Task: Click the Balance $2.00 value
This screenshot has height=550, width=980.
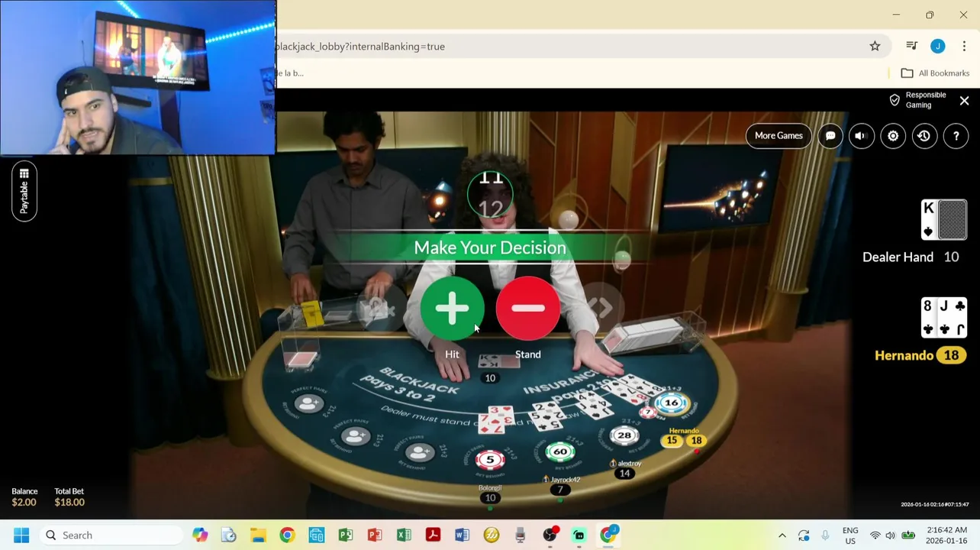Action: (24, 503)
